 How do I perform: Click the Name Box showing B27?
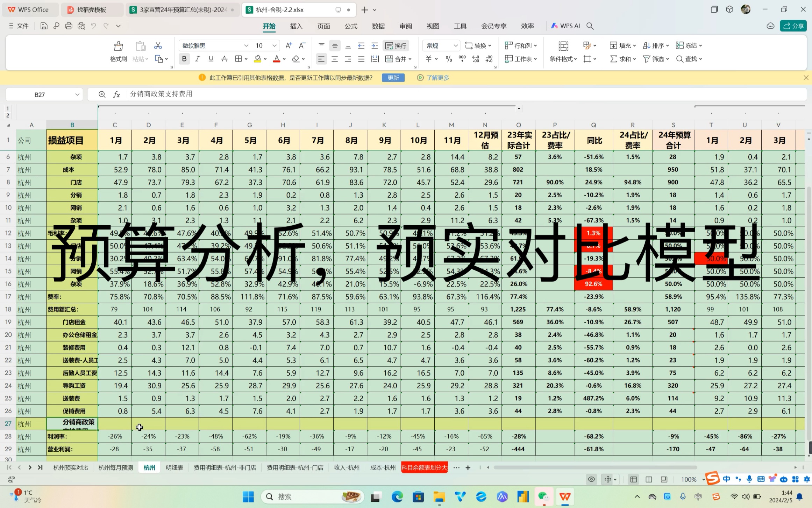pyautogui.click(x=40, y=94)
